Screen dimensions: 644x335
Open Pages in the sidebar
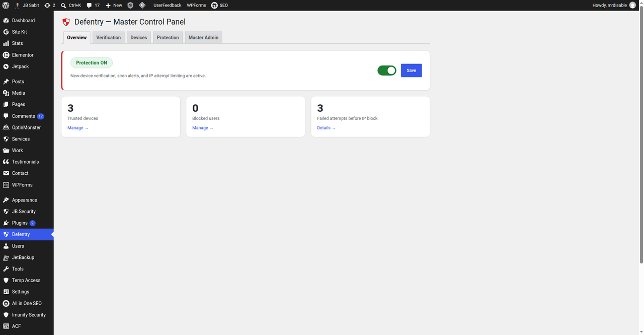(x=27, y=105)
